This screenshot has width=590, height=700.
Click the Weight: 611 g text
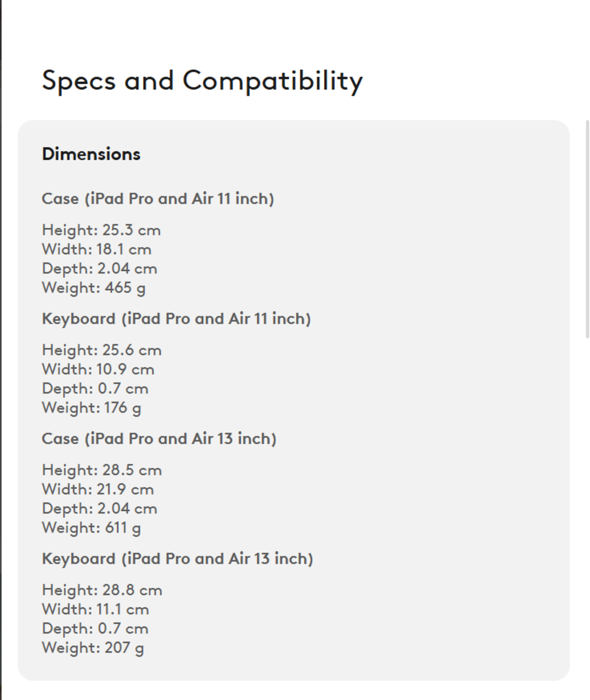coord(91,528)
